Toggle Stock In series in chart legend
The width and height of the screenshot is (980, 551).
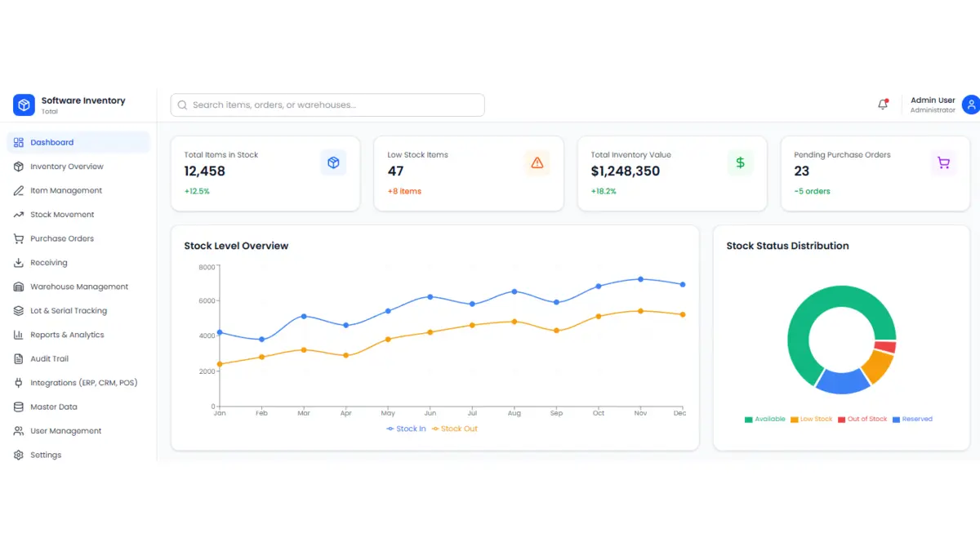click(407, 429)
